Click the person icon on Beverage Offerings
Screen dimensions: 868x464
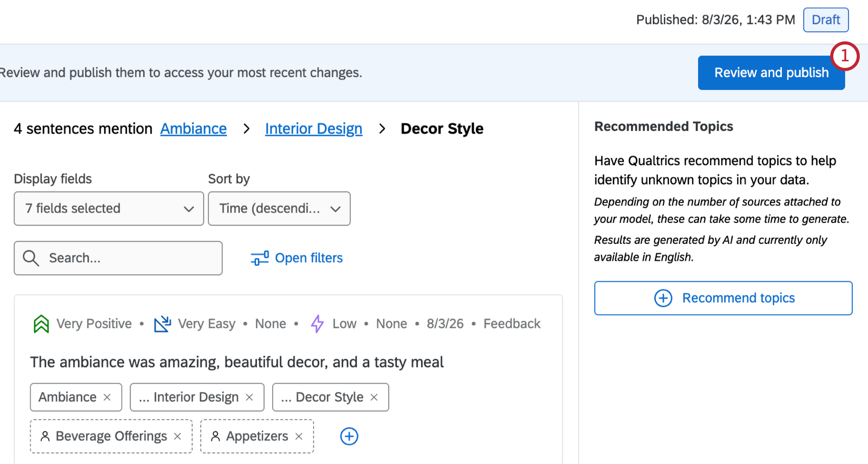coord(45,436)
